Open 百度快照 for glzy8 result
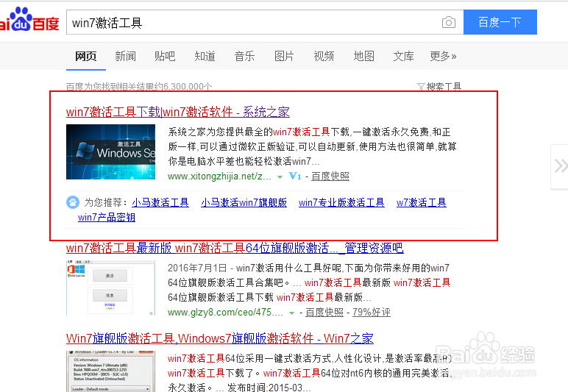Viewport: 568px width, 392px height. (x=324, y=312)
